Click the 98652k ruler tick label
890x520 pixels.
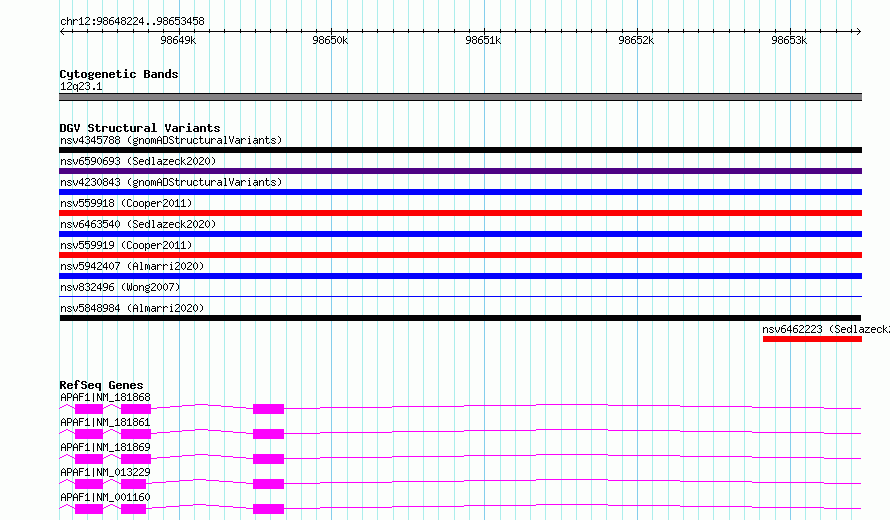click(x=636, y=40)
